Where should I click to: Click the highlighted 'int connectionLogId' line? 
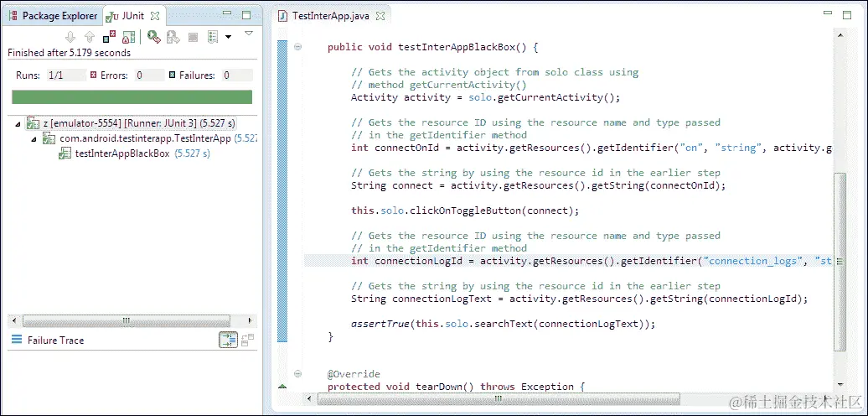[x=568, y=261]
